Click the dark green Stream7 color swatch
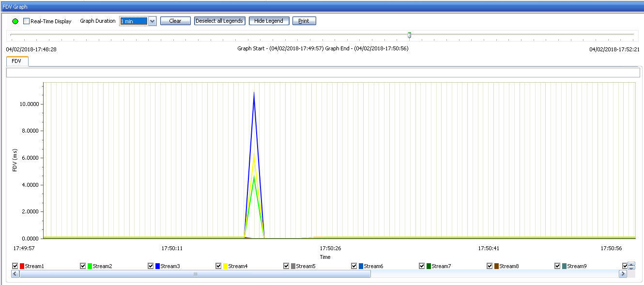The height and width of the screenshot is (285, 644). (x=429, y=266)
